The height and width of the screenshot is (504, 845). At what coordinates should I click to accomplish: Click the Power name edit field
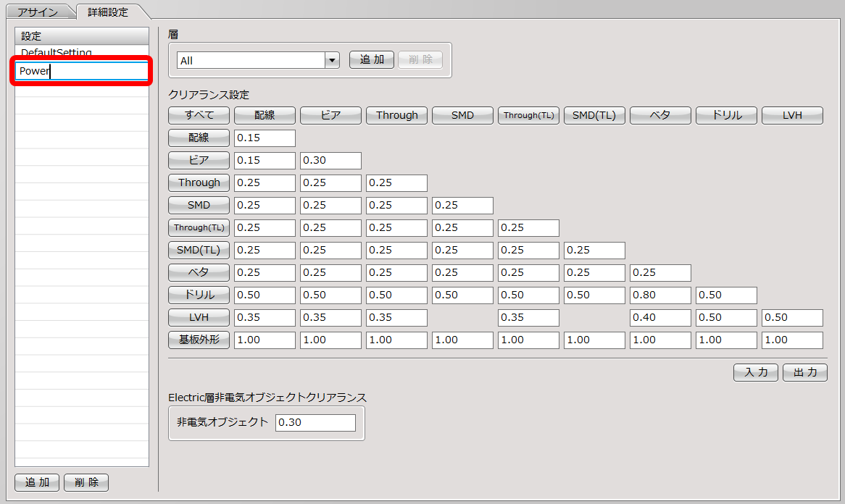click(x=81, y=70)
